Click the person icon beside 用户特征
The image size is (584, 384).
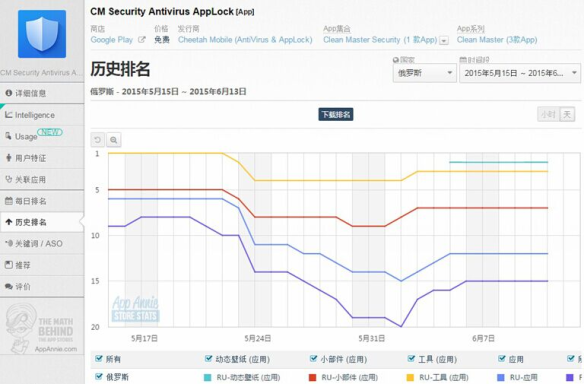click(x=9, y=158)
